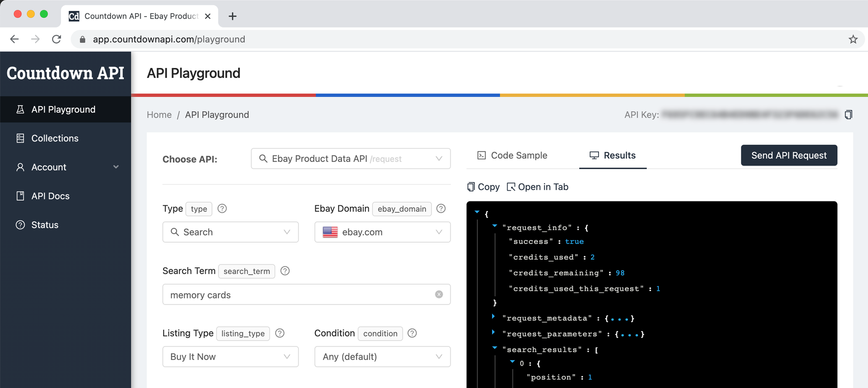Click the Search Term help icon
The image size is (868, 388).
point(285,271)
